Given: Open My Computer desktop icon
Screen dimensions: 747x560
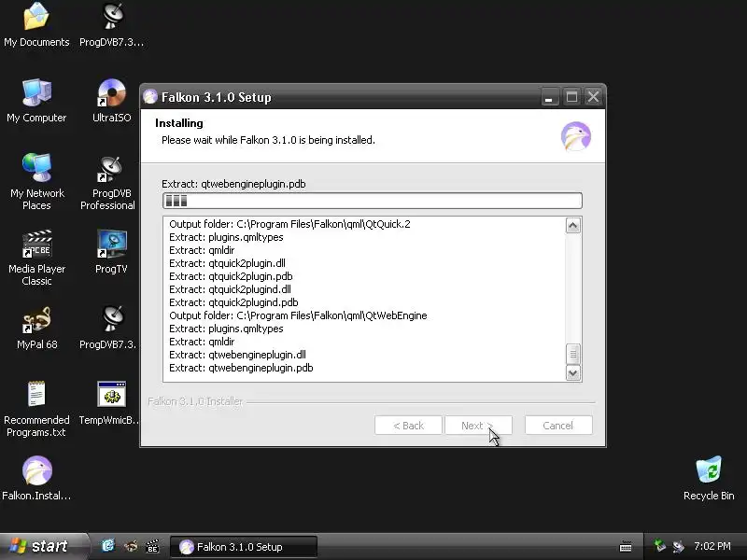Looking at the screenshot, I should [x=36, y=101].
